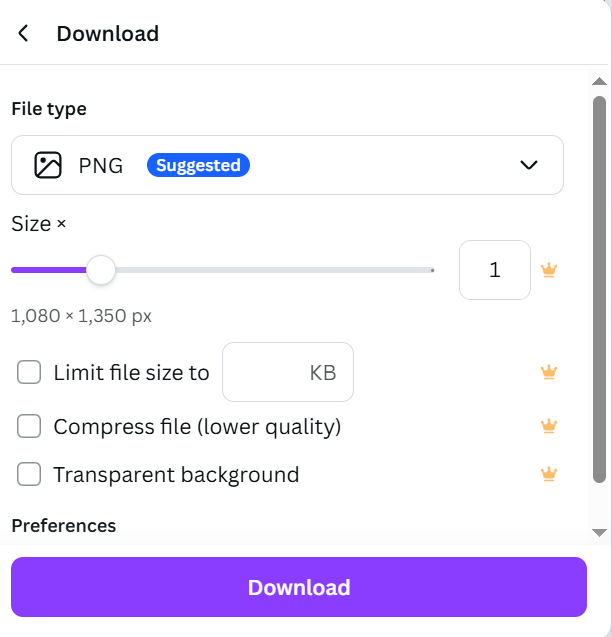Expand the file type chevron arrow
This screenshot has width=612, height=637.
pyautogui.click(x=529, y=165)
